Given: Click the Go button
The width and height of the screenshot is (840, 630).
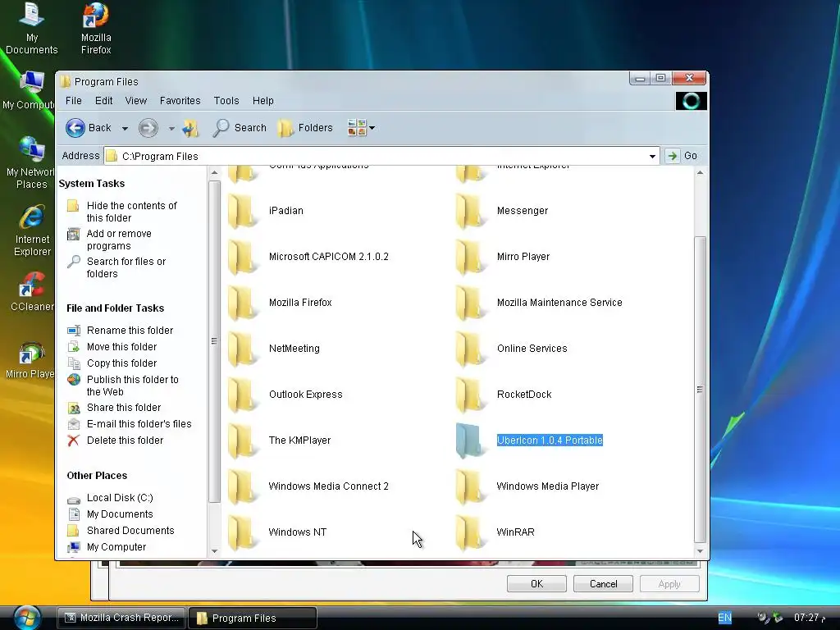Looking at the screenshot, I should tap(682, 156).
